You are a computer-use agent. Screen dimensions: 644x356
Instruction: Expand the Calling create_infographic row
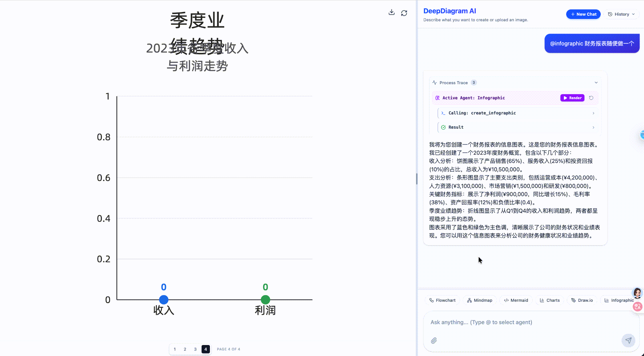coord(593,113)
